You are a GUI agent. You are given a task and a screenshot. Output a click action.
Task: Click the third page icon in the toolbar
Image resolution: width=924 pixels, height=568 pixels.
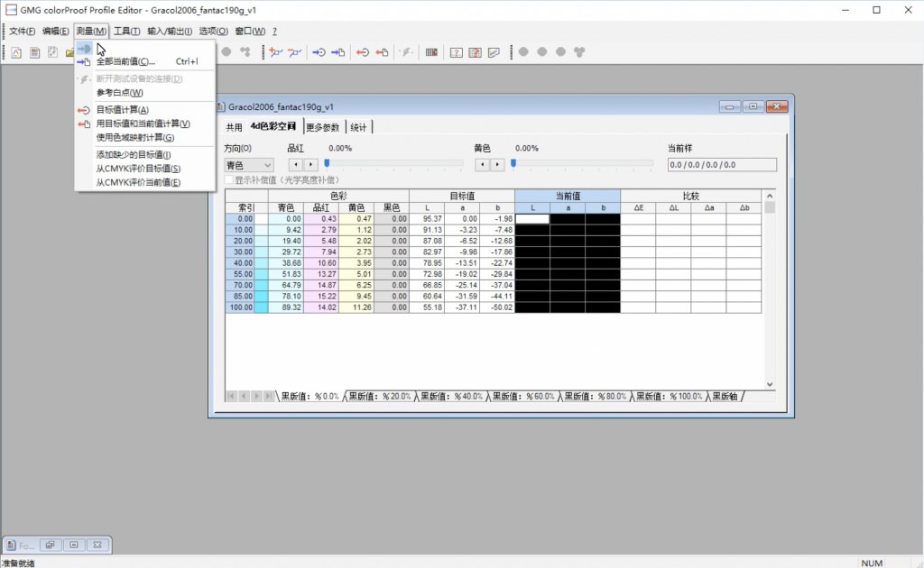click(x=52, y=52)
